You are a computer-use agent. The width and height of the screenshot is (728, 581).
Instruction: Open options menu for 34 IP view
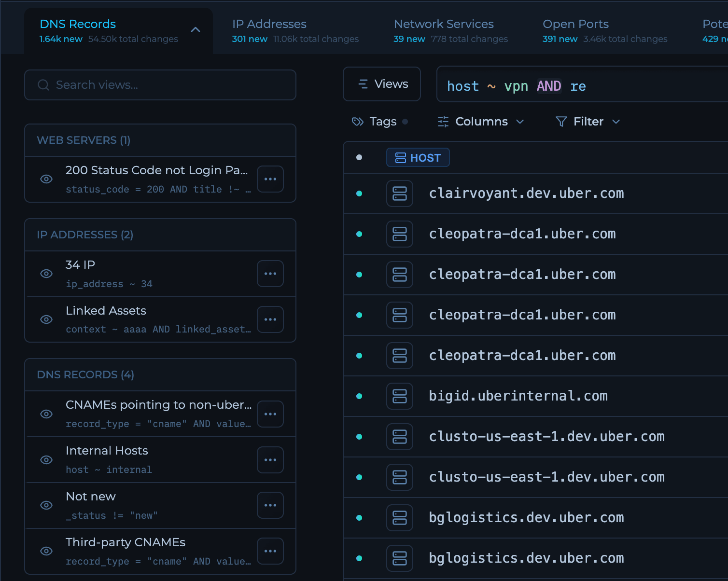click(270, 274)
